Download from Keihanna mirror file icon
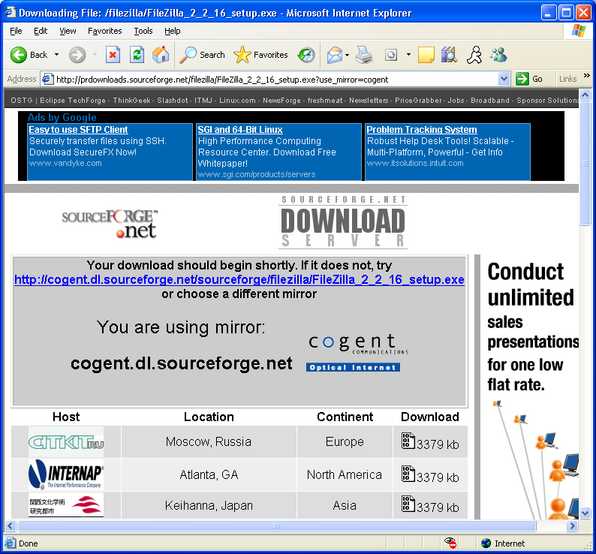Screen dimensions: 596x554 pos(408,504)
